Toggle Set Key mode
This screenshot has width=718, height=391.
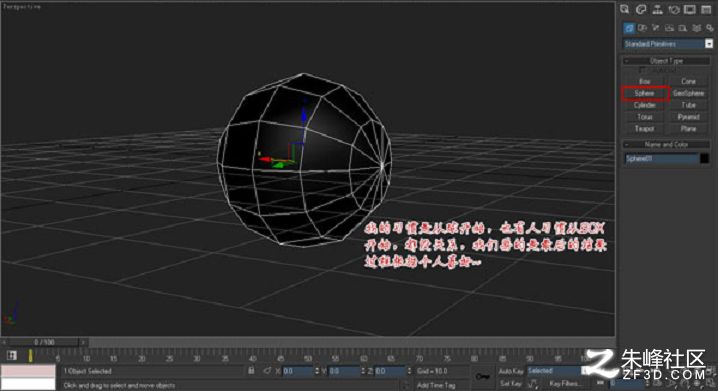(511, 383)
